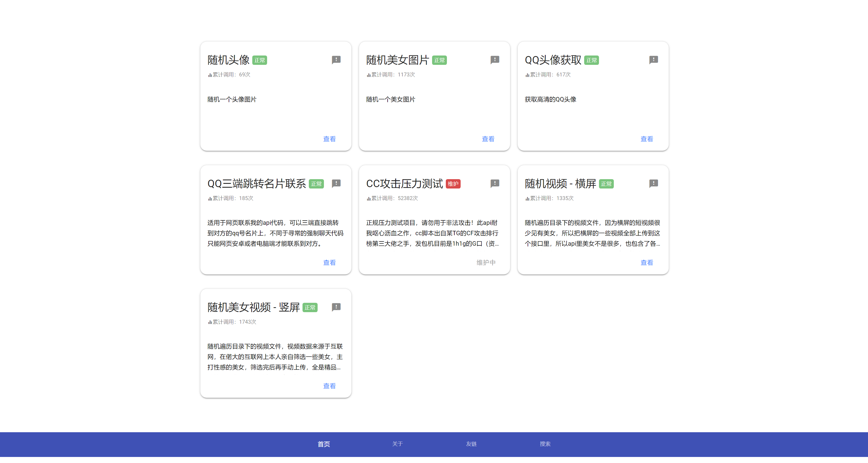Click the 维护中 label on CC攻击压力测试 card
Viewport: 868px width, 463px height.
pyautogui.click(x=486, y=262)
